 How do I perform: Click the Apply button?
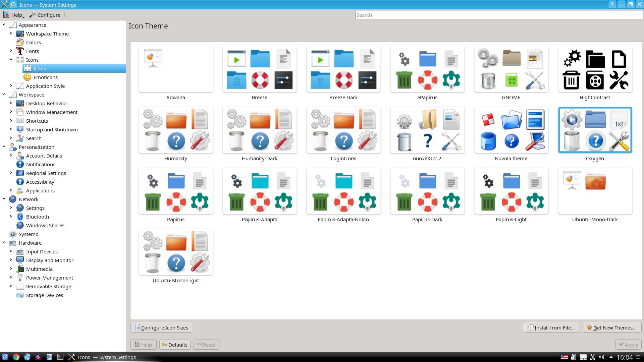pyautogui.click(x=629, y=345)
